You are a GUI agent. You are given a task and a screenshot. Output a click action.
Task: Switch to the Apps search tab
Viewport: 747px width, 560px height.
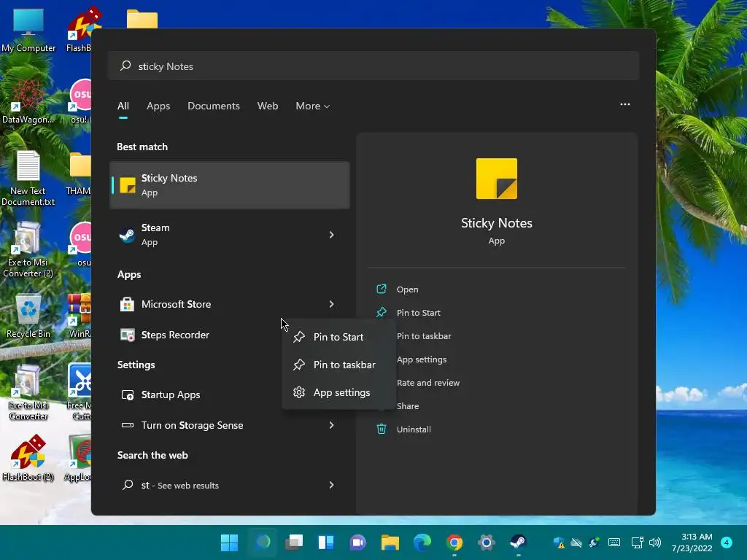click(x=158, y=106)
